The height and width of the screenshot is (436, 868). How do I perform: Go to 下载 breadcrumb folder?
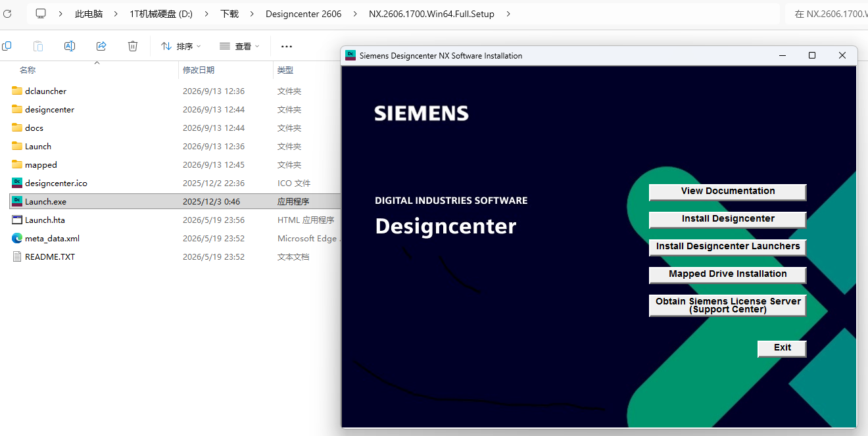pos(229,13)
